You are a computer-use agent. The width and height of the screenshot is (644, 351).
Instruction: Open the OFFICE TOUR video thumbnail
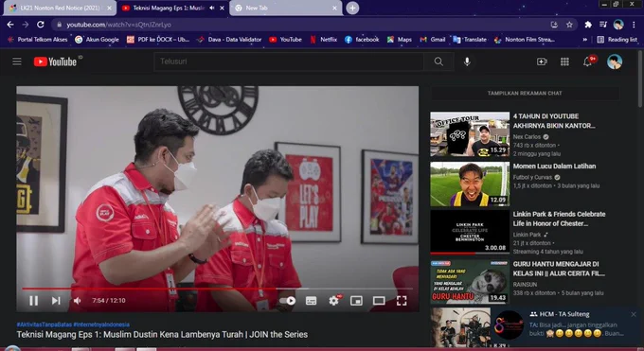click(470, 134)
